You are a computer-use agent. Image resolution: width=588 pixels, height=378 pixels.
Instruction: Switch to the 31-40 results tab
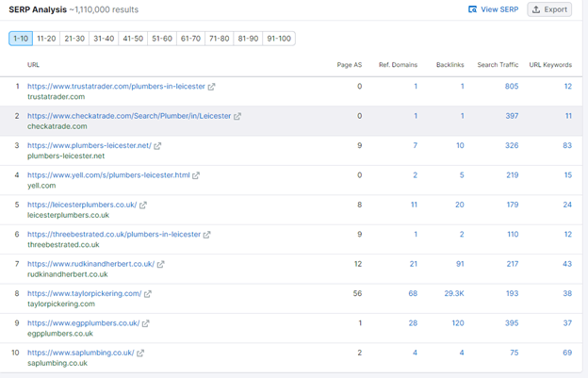pos(104,39)
